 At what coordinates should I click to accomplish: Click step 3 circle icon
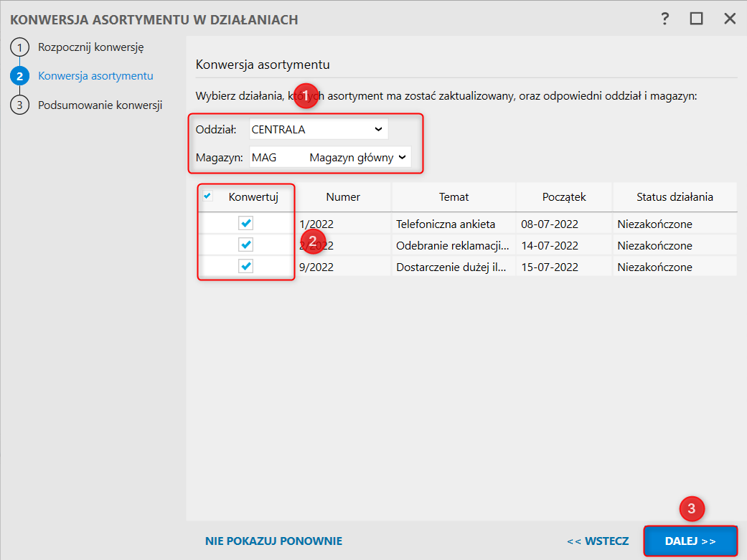(x=19, y=105)
